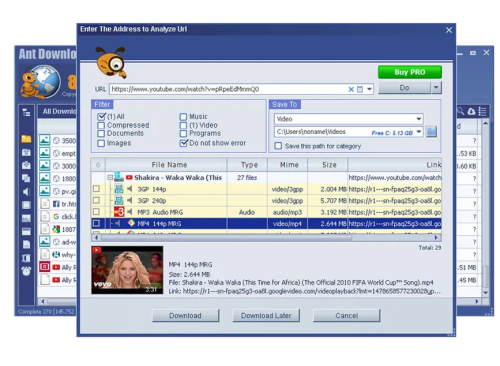Viewport: 500px width, 366px height.
Task: Click the YouTube icon beside Shakira title
Action: click(129, 177)
